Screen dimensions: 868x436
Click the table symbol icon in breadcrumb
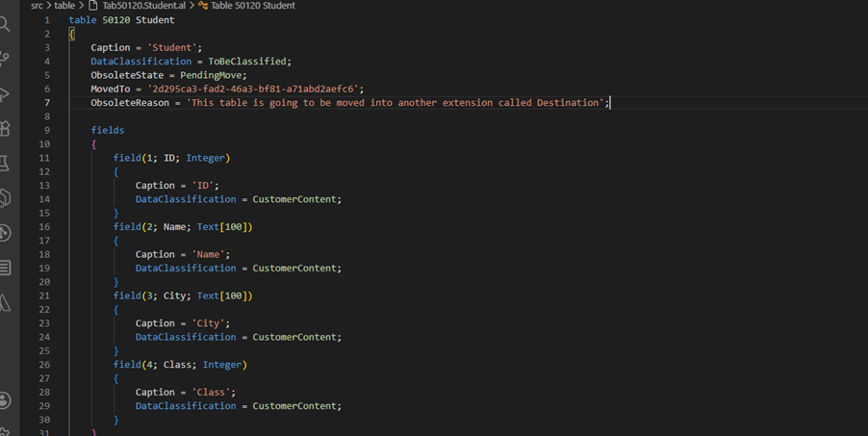pyautogui.click(x=203, y=6)
